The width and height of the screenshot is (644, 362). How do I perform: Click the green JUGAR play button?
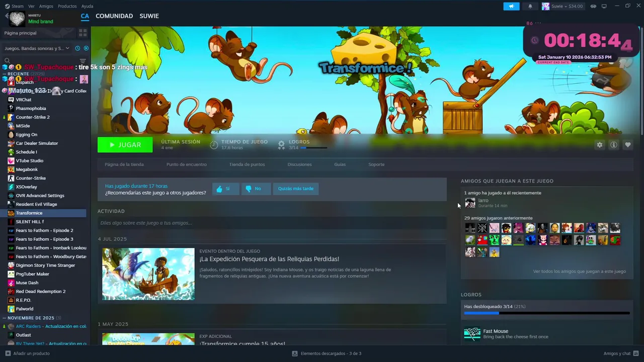pyautogui.click(x=125, y=145)
